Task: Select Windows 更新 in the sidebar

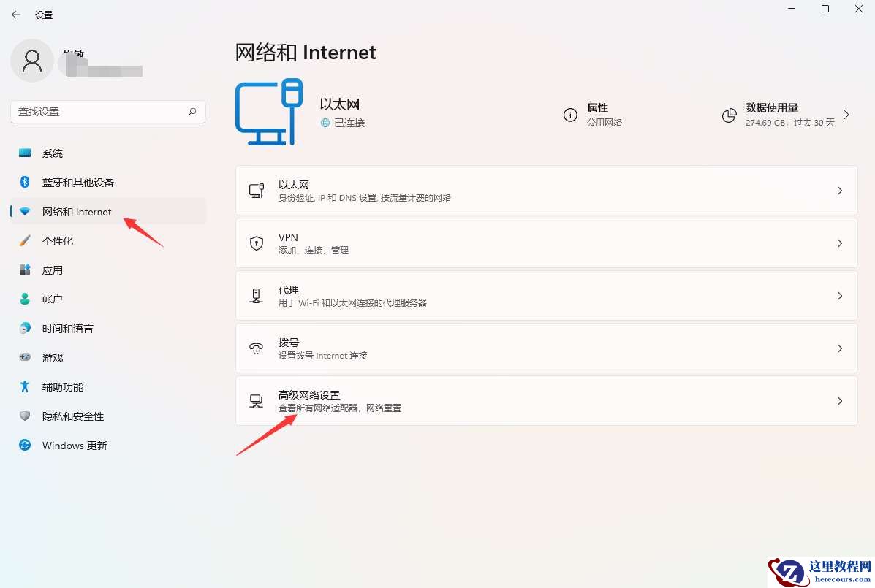Action: coord(73,445)
